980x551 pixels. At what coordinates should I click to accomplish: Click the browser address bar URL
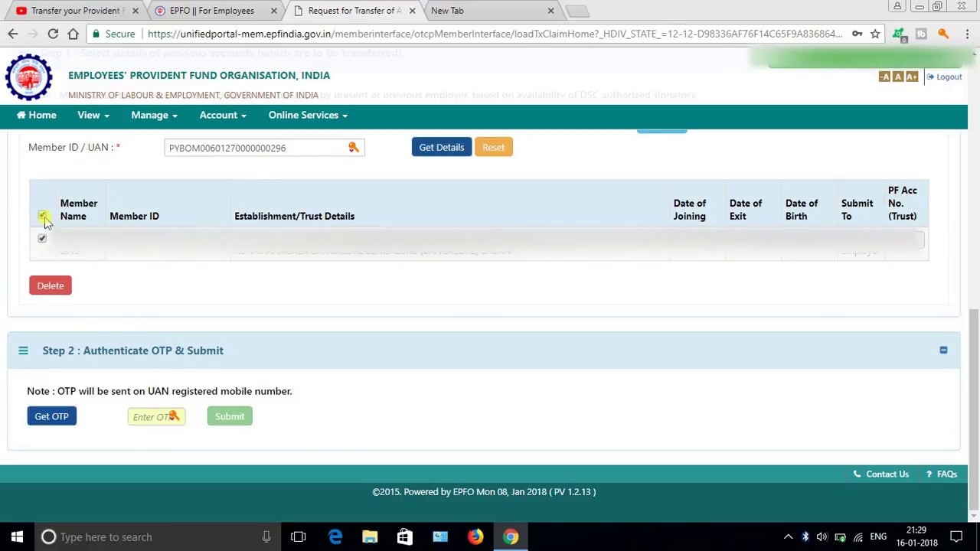[495, 34]
